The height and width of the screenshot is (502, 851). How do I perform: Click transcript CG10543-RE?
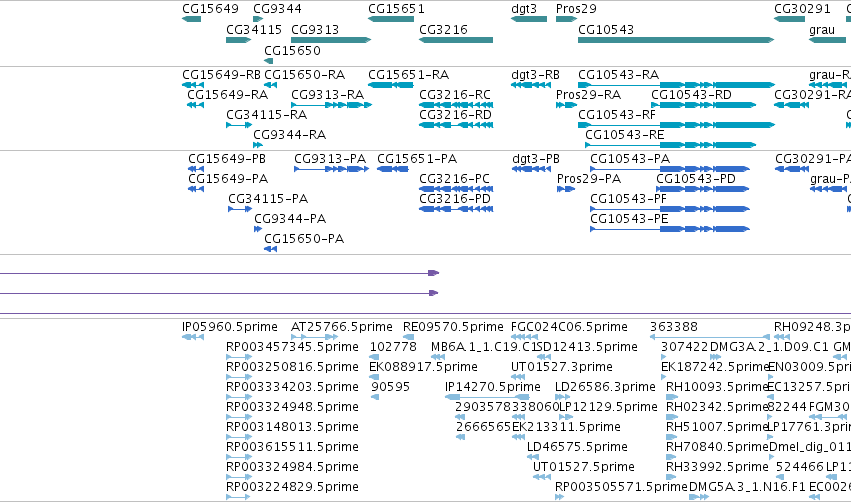pos(671,145)
